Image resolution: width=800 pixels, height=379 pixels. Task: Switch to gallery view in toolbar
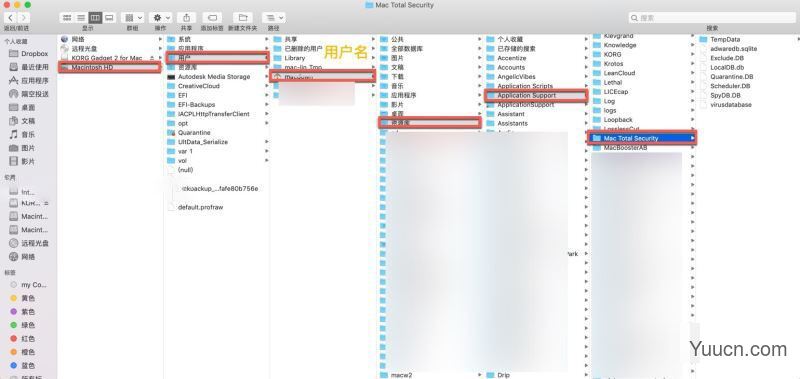(109, 18)
